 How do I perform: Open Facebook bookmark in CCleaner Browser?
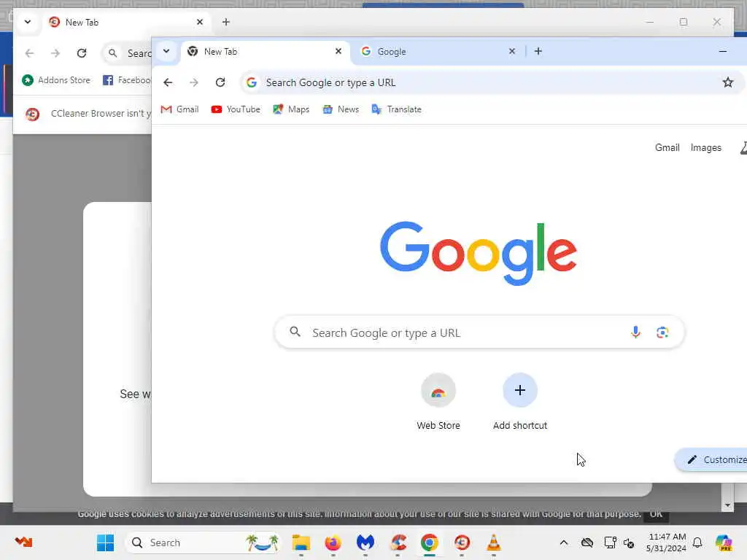(x=127, y=80)
